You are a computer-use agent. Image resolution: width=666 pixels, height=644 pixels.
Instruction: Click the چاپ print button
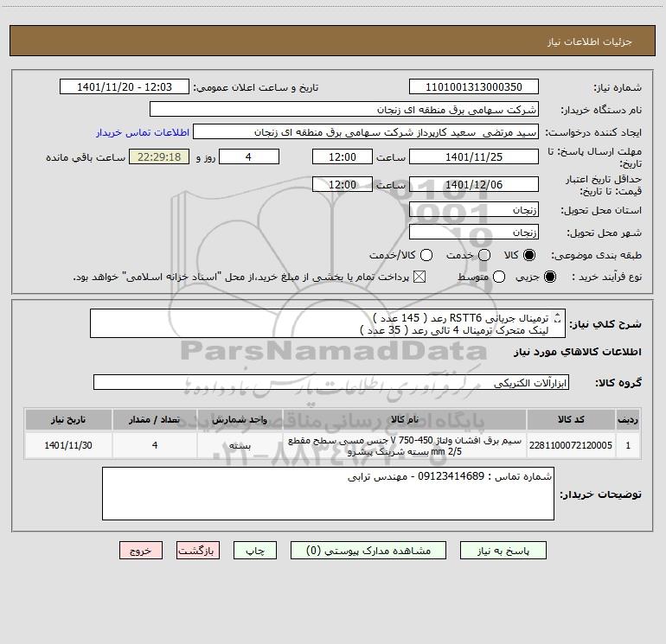click(255, 551)
